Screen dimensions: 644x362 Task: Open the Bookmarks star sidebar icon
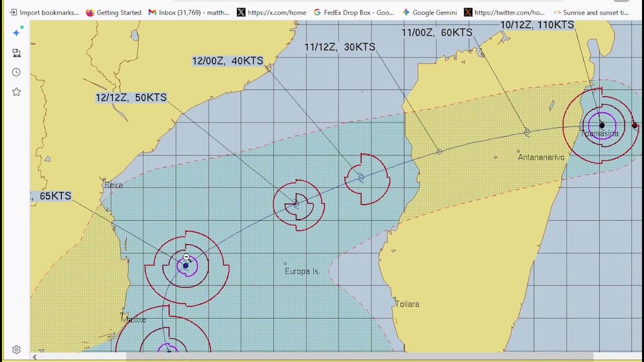pos(17,92)
